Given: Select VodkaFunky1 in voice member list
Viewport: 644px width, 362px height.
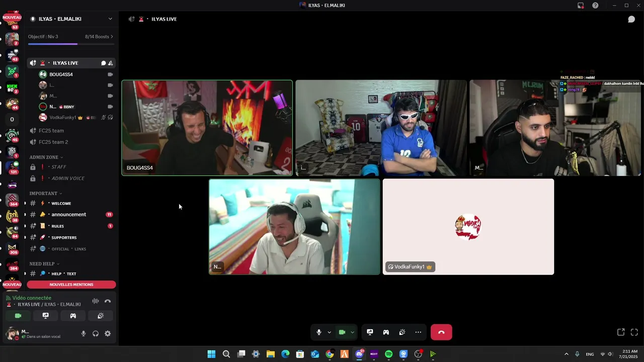Looking at the screenshot, I should click(x=63, y=118).
